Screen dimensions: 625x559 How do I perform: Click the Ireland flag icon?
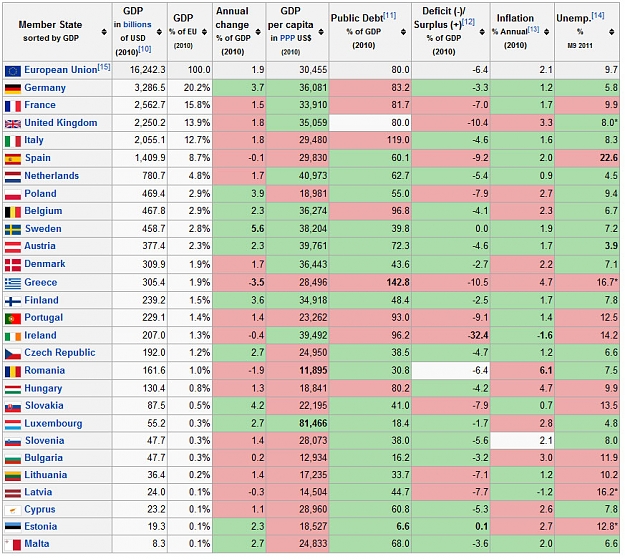pyautogui.click(x=13, y=336)
